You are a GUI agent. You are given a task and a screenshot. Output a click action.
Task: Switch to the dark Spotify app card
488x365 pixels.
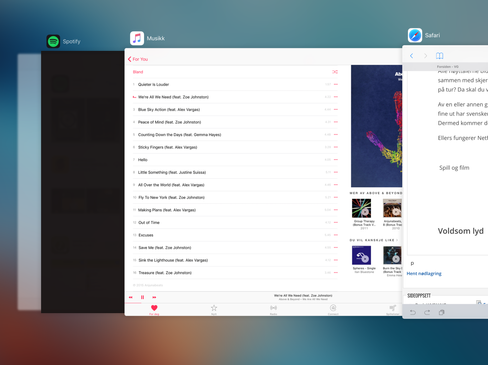click(x=82, y=182)
